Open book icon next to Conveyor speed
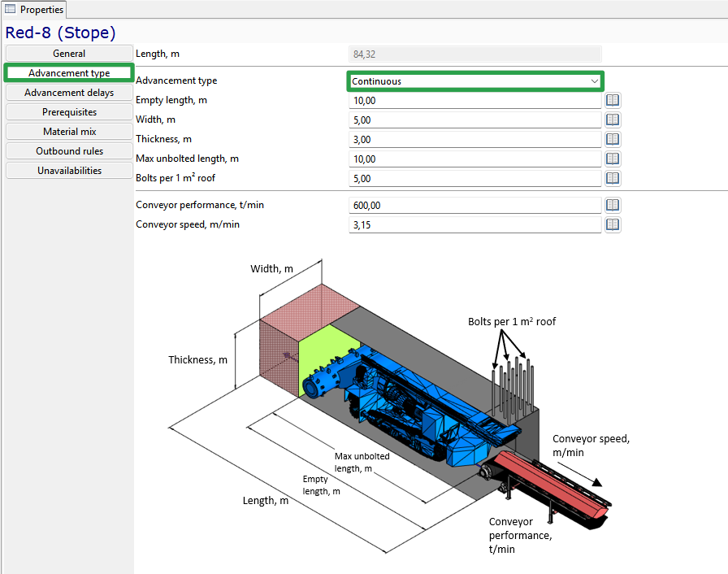This screenshot has width=728, height=574. pyautogui.click(x=613, y=224)
